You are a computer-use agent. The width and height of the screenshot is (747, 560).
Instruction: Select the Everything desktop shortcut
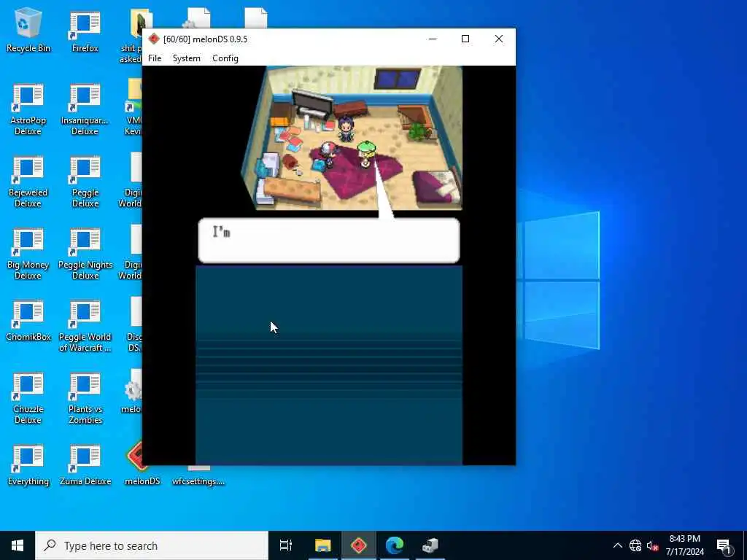[x=28, y=465]
